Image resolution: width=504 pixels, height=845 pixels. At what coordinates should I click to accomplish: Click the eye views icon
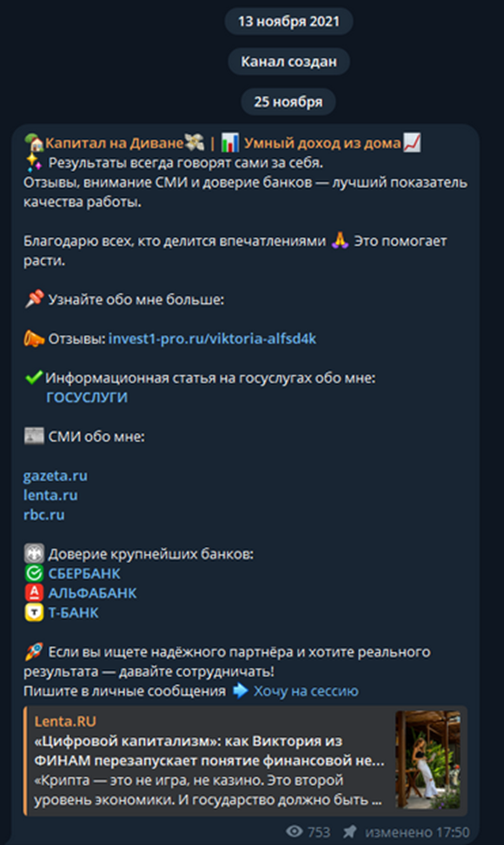click(x=294, y=832)
